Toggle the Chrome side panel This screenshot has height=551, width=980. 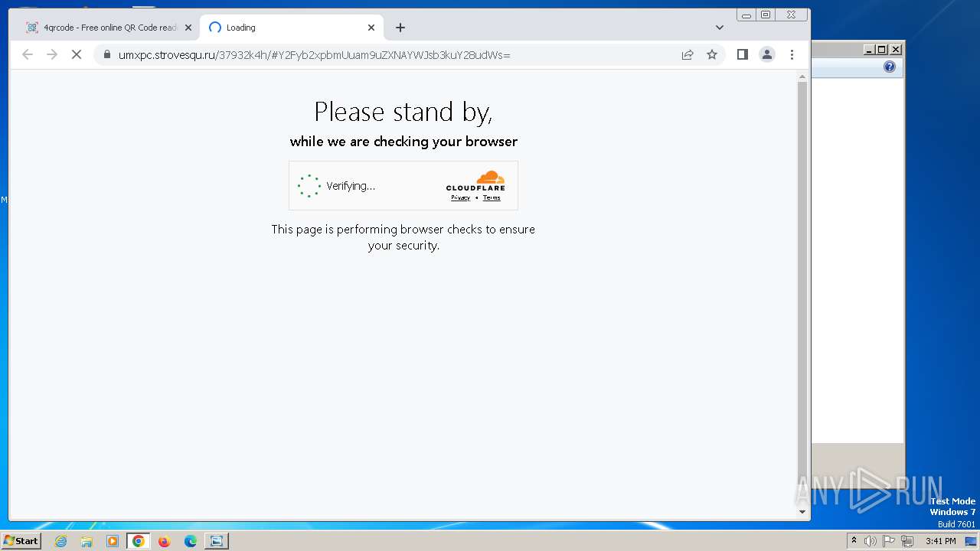pos(742,54)
